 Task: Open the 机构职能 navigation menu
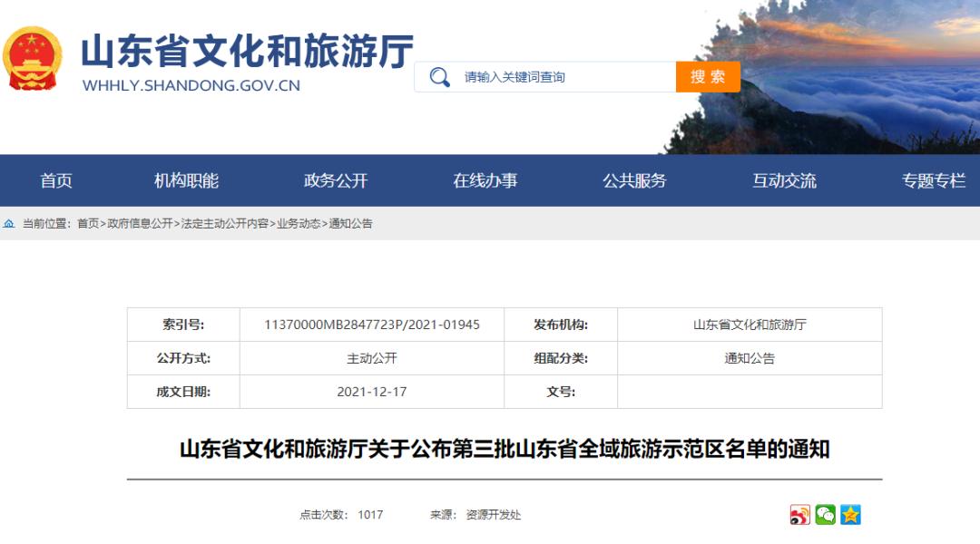click(x=186, y=180)
